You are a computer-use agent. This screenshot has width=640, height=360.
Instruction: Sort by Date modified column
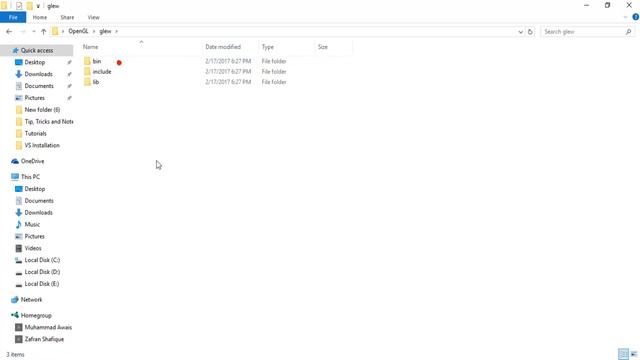223,47
